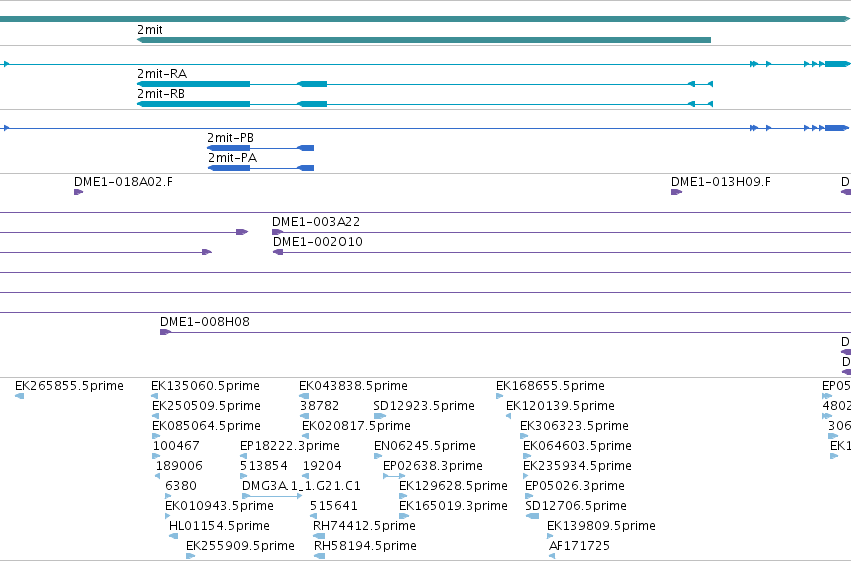Open the EP02638.3prime EST label
Viewport: 851px width, 561px height.
[x=433, y=466]
